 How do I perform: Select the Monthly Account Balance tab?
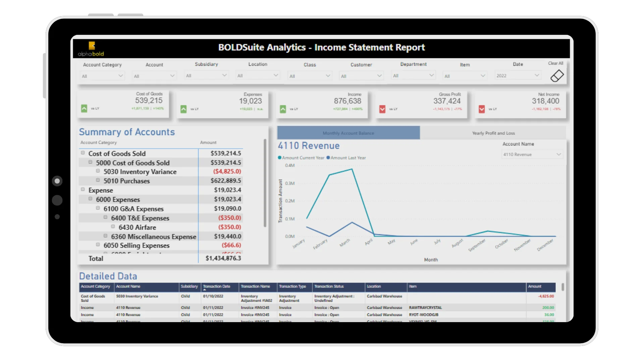pyautogui.click(x=348, y=133)
